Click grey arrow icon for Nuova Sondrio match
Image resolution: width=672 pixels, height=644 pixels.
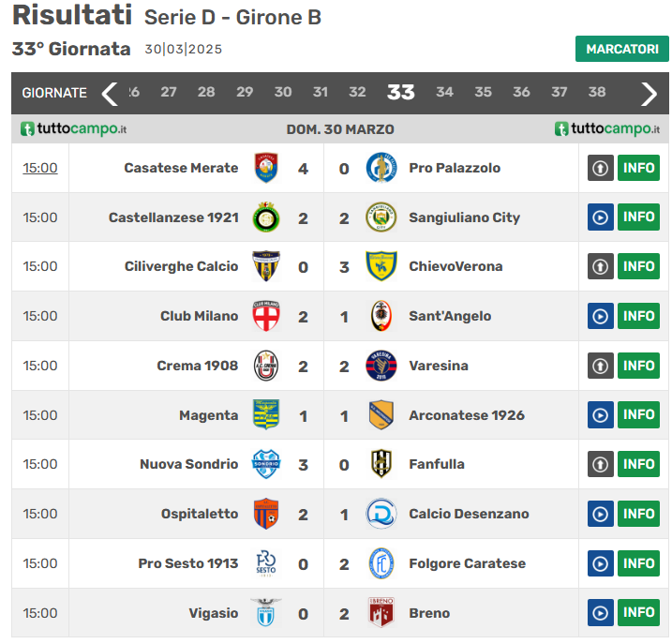tap(600, 464)
